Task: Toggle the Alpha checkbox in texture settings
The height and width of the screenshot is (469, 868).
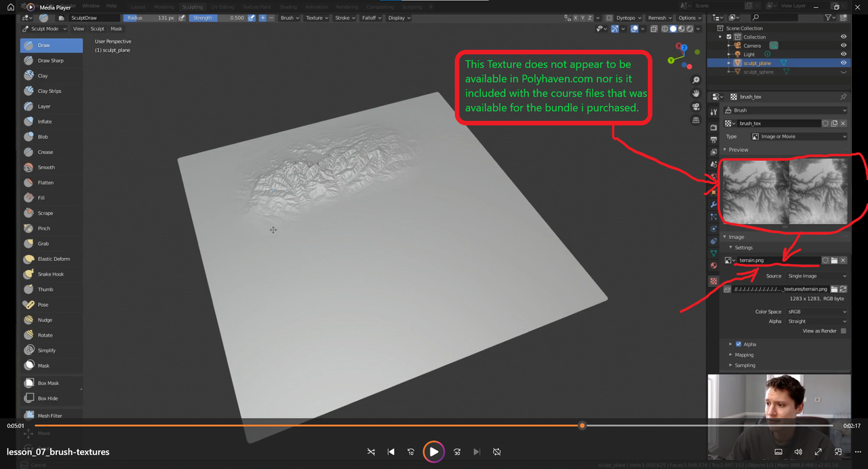Action: [x=738, y=344]
